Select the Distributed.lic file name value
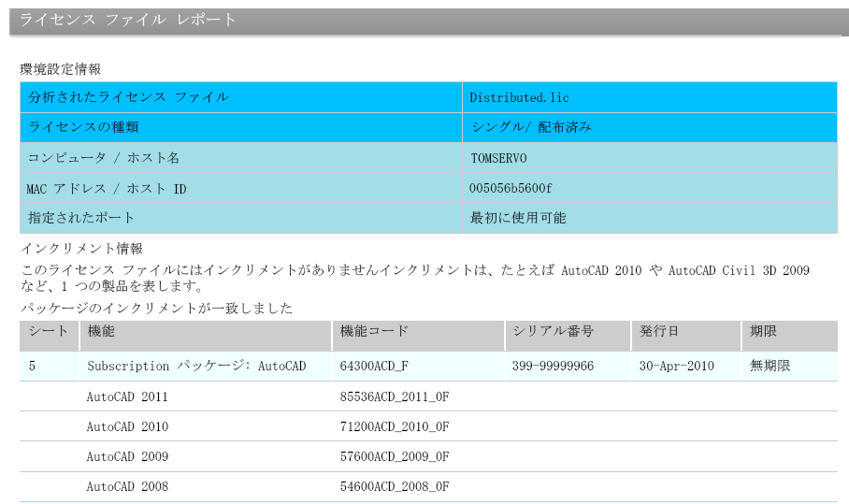849x504 pixels. (x=519, y=97)
